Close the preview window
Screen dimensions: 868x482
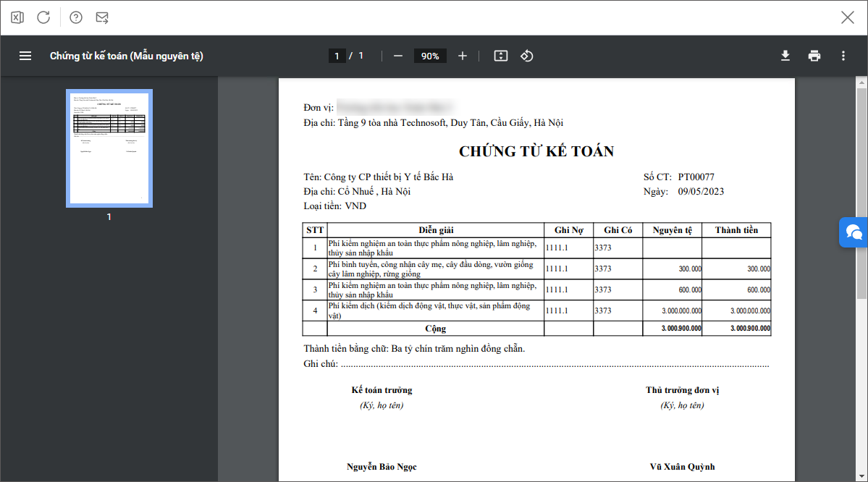tap(848, 17)
